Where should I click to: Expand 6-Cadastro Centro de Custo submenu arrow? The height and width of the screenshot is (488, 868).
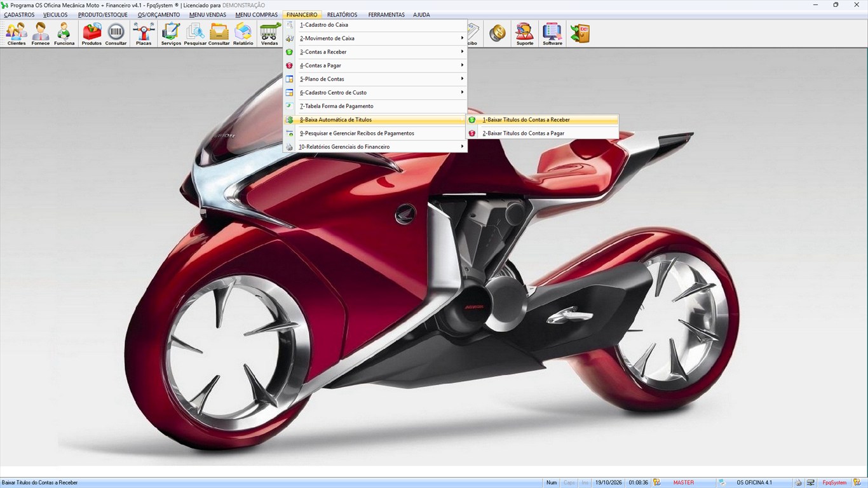(462, 92)
